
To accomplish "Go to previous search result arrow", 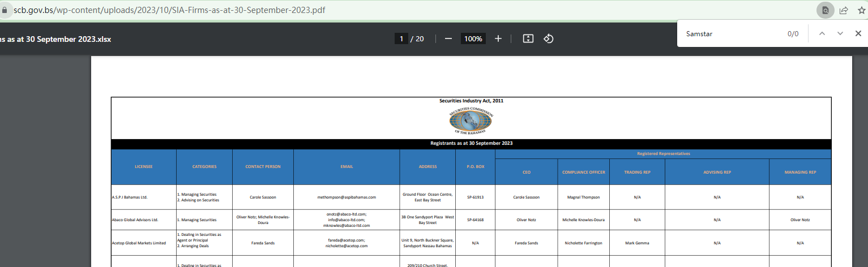I will pos(822,33).
